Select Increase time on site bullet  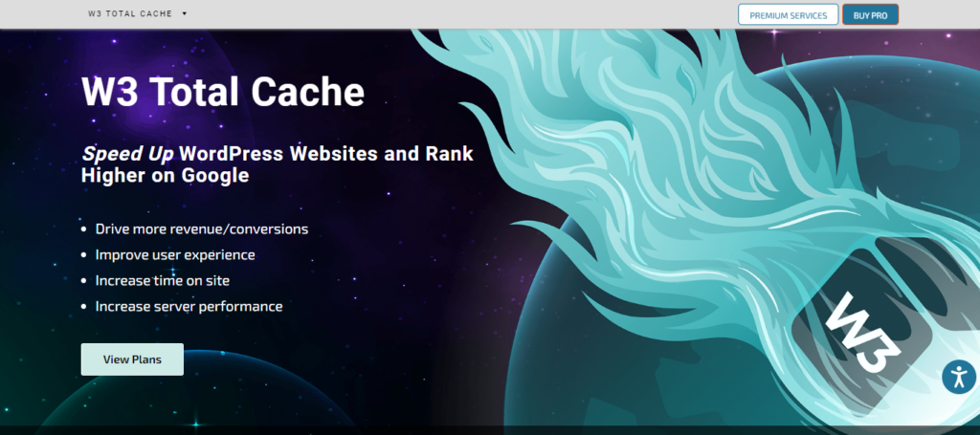(162, 281)
